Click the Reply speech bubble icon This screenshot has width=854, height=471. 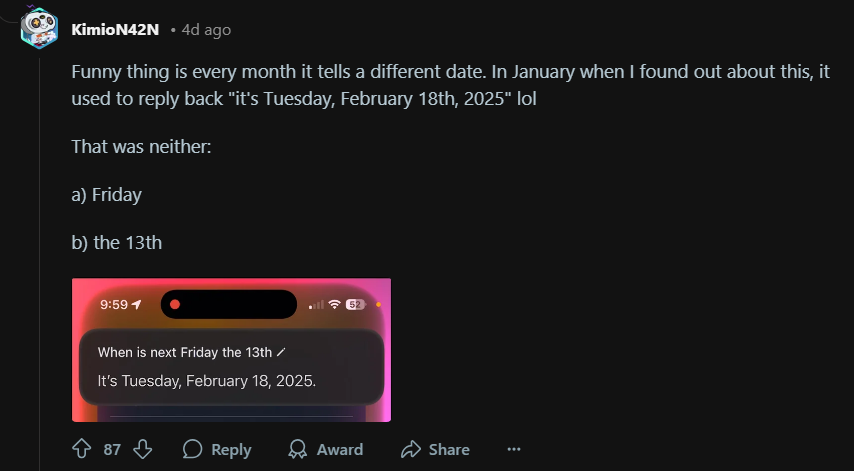tap(192, 449)
